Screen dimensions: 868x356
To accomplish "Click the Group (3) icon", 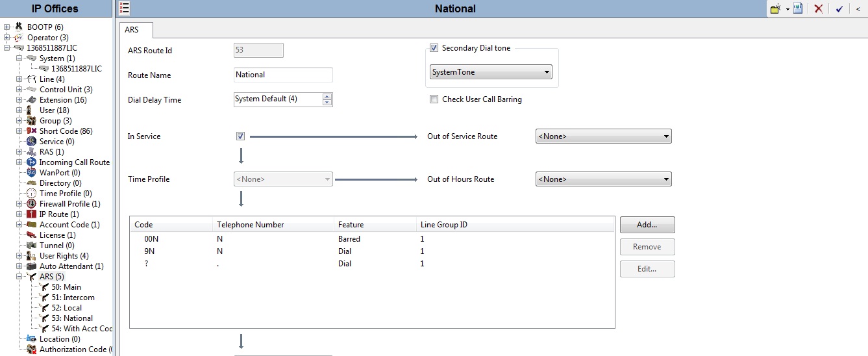I will 31,121.
